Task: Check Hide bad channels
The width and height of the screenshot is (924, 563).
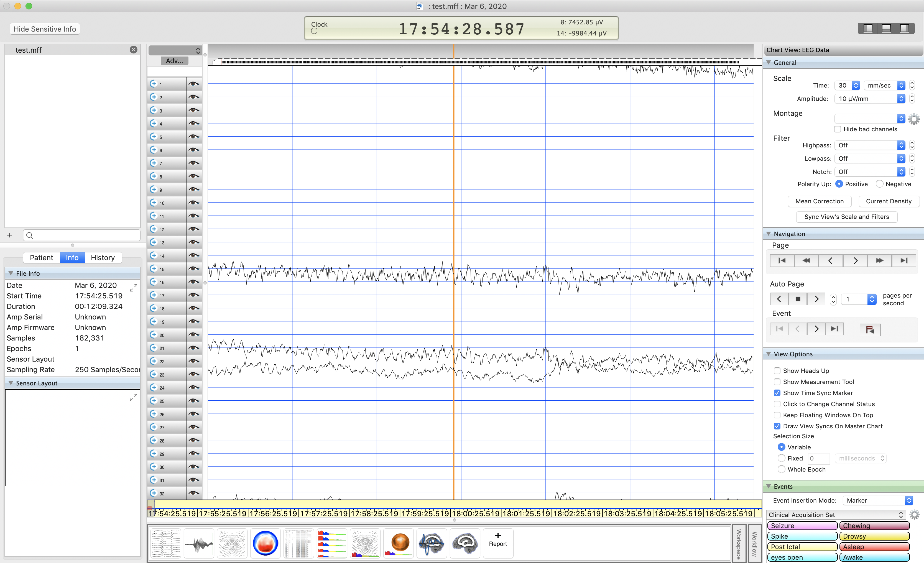Action: pos(837,129)
